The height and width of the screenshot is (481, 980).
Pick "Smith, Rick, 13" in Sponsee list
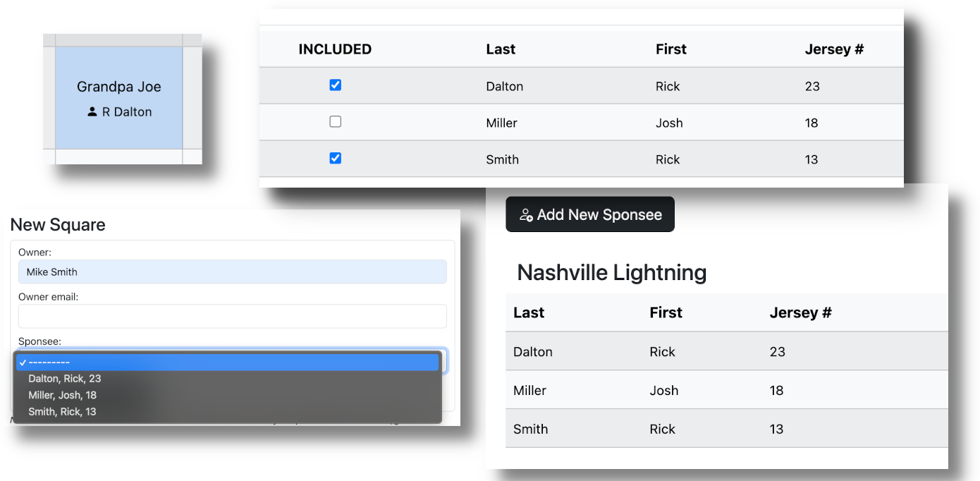pos(62,412)
